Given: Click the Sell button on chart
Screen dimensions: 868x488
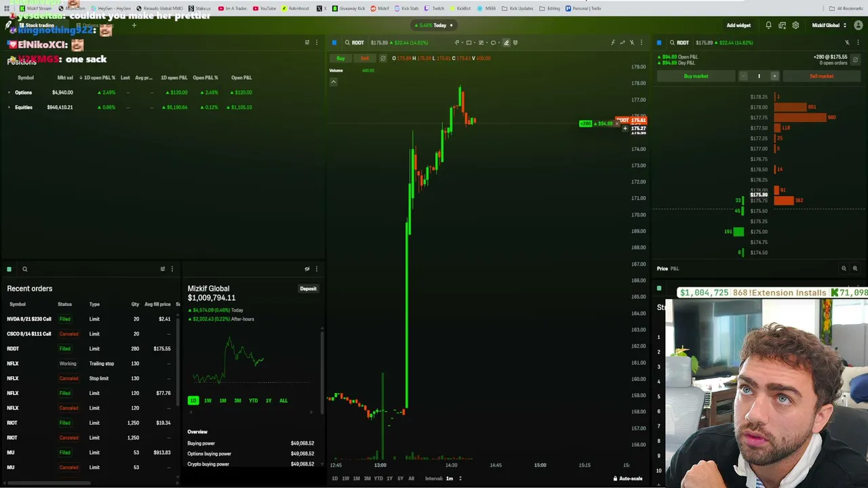Looking at the screenshot, I should (x=365, y=58).
